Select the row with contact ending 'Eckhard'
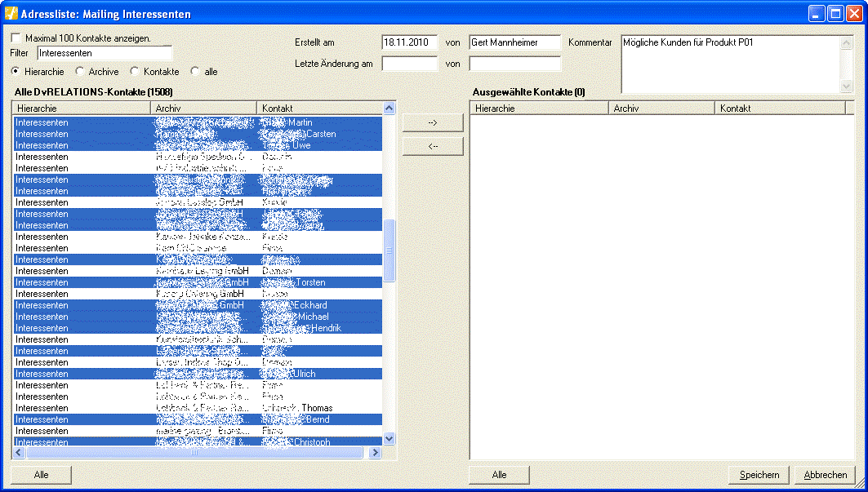The height and width of the screenshot is (492, 868). click(x=198, y=305)
